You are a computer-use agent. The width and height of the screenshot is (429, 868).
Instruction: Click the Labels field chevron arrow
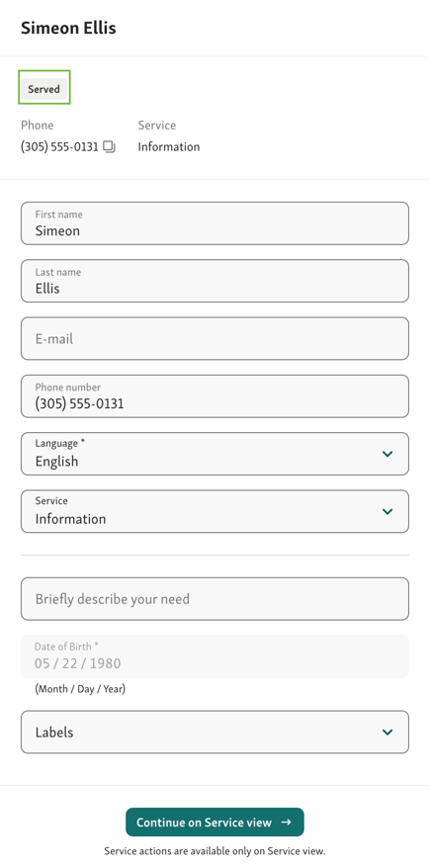point(387,733)
